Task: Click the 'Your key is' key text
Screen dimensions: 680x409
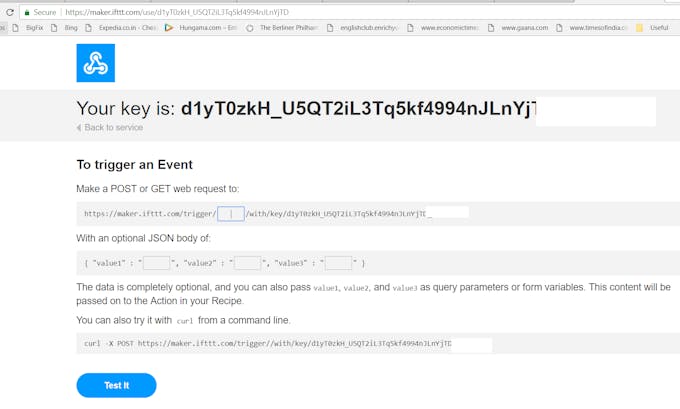Action: click(359, 108)
